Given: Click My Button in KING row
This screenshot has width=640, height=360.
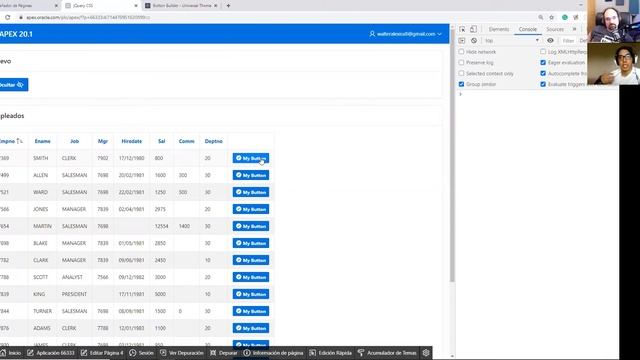Looking at the screenshot, I should click(x=251, y=294).
